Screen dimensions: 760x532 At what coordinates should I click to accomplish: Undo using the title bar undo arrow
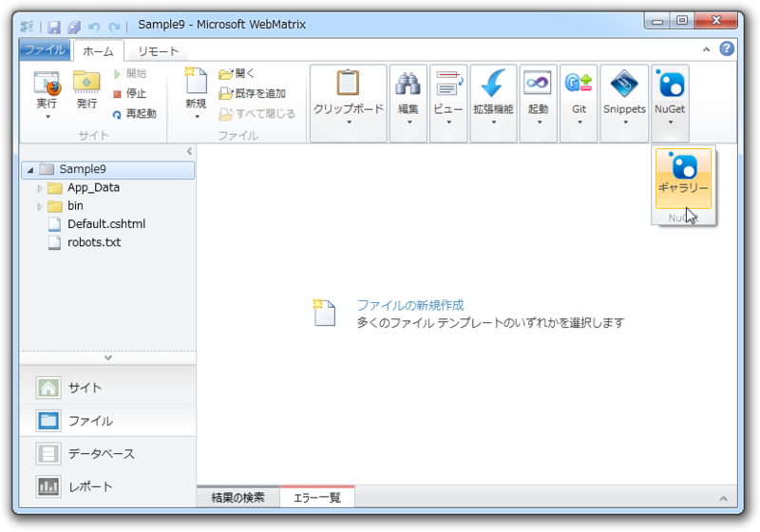pyautogui.click(x=94, y=27)
